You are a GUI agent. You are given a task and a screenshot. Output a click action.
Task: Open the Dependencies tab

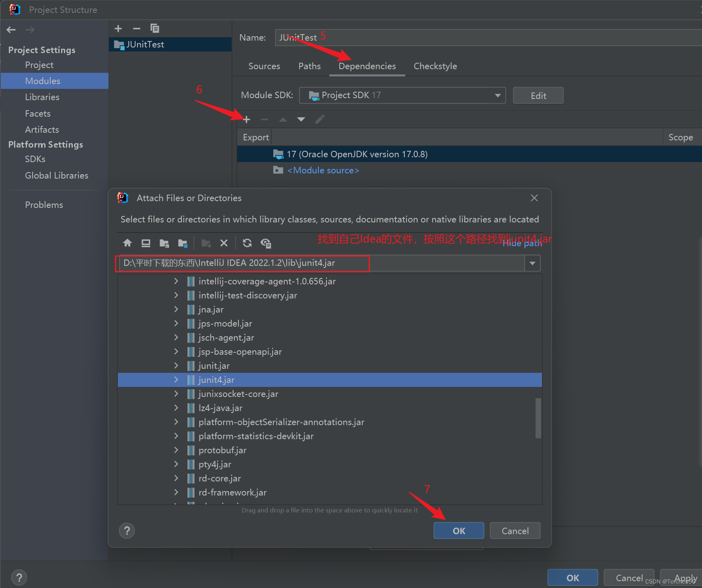(x=367, y=66)
